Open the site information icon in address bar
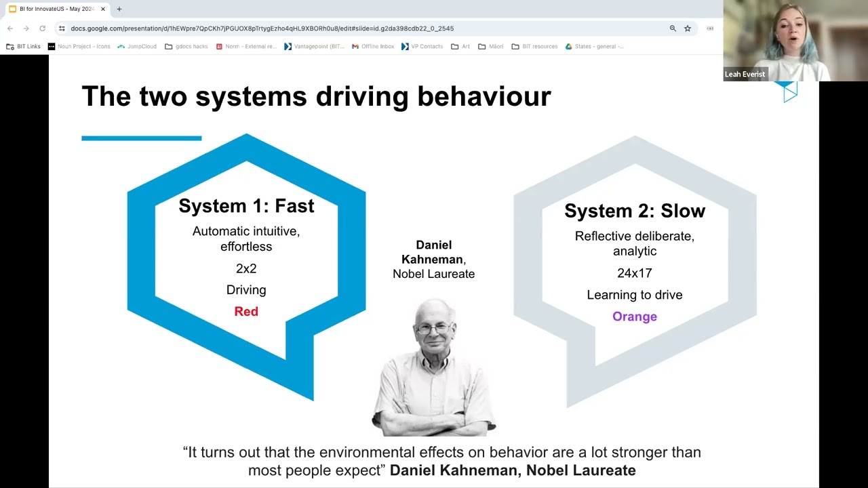This screenshot has width=868, height=488. click(x=62, y=28)
